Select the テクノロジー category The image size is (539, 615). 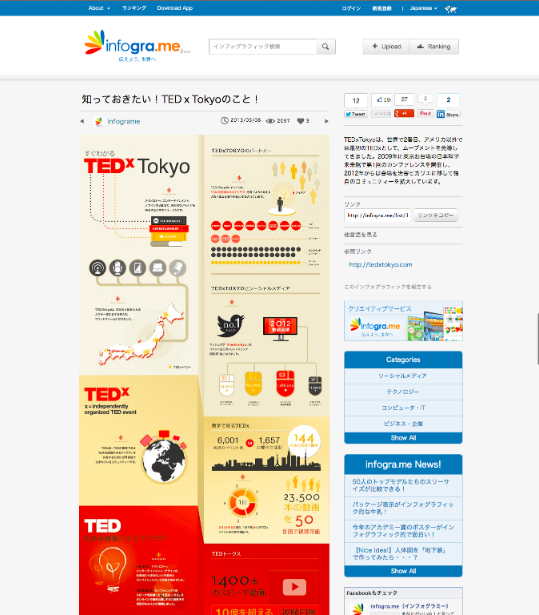point(403,392)
